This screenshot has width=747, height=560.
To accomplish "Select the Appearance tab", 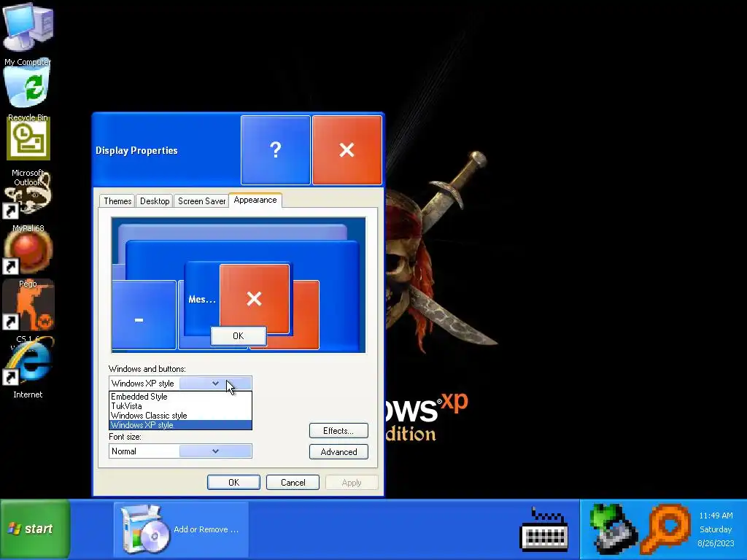I will click(255, 200).
